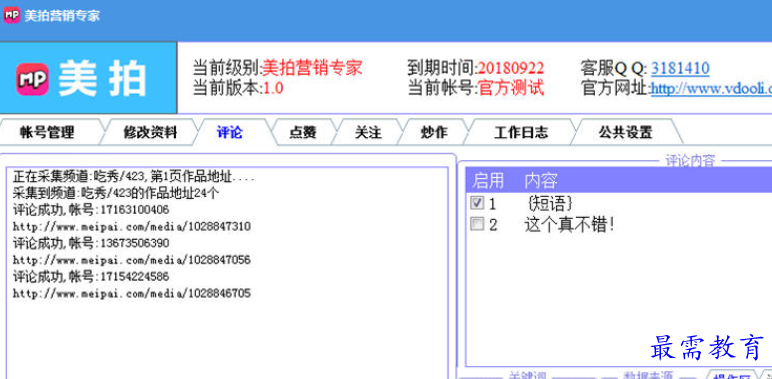This screenshot has height=379, width=772.
Task: Click the expiry date 20180922
Action: 511,68
